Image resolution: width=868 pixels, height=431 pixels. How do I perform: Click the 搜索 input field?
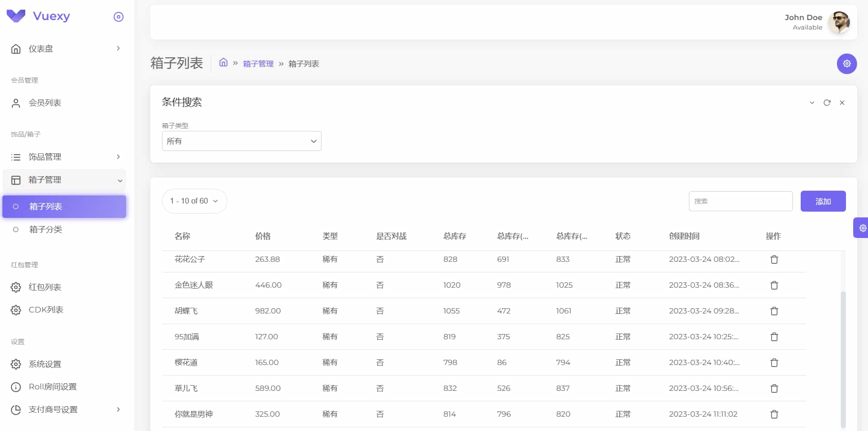(740, 201)
